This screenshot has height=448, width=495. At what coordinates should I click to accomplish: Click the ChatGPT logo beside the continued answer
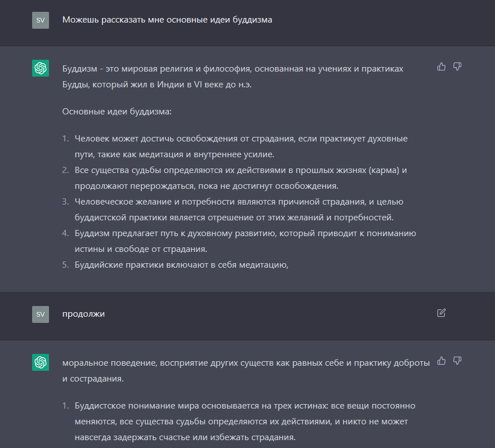[41, 362]
